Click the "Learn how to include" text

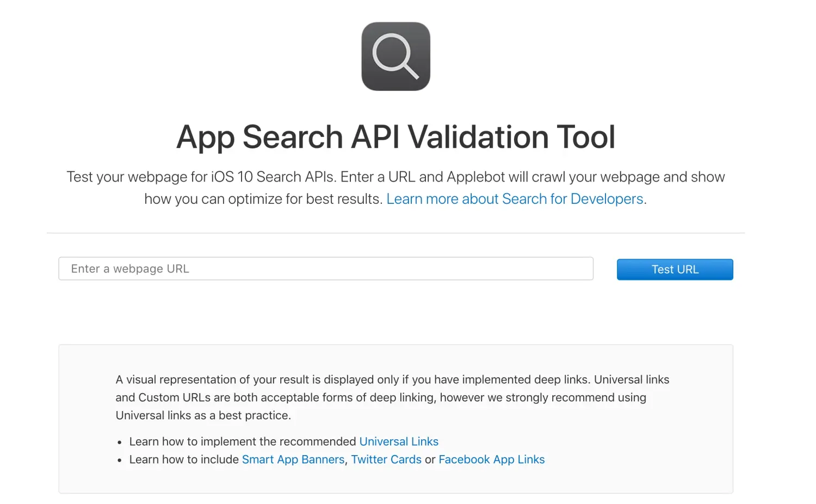point(184,459)
